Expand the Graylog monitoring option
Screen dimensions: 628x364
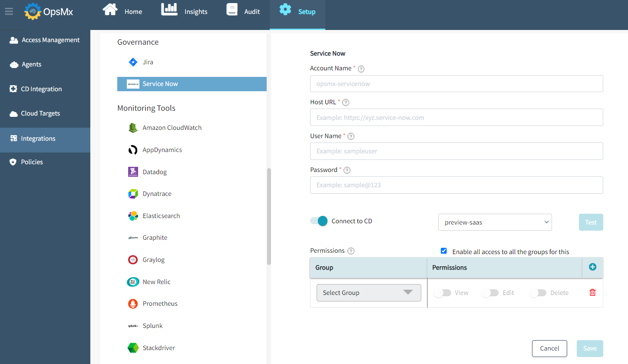(x=154, y=259)
